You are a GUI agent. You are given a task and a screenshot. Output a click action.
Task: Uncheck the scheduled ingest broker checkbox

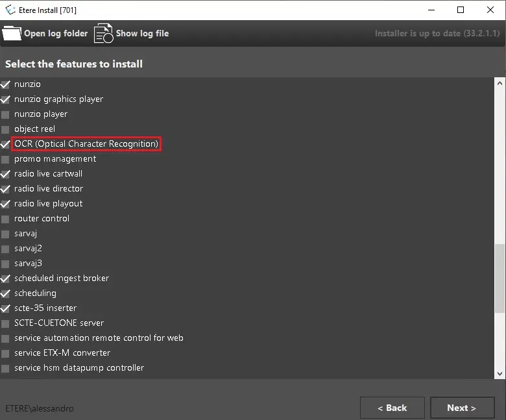(6, 278)
